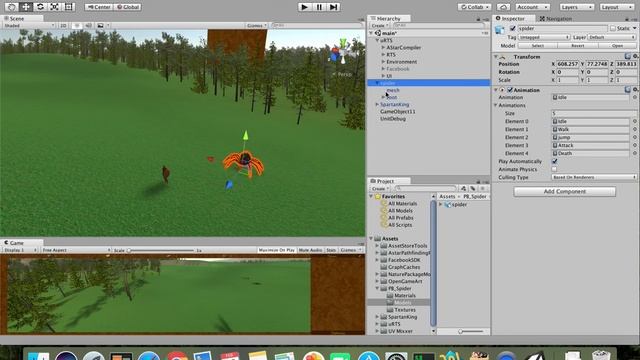Select the Move tool in the toolbar
Screen dimensions: 640x360
(26, 7)
